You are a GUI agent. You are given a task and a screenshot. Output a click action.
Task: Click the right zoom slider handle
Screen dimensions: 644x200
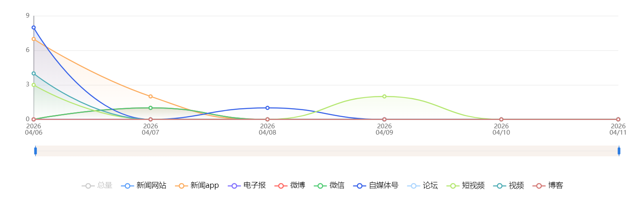coord(619,151)
